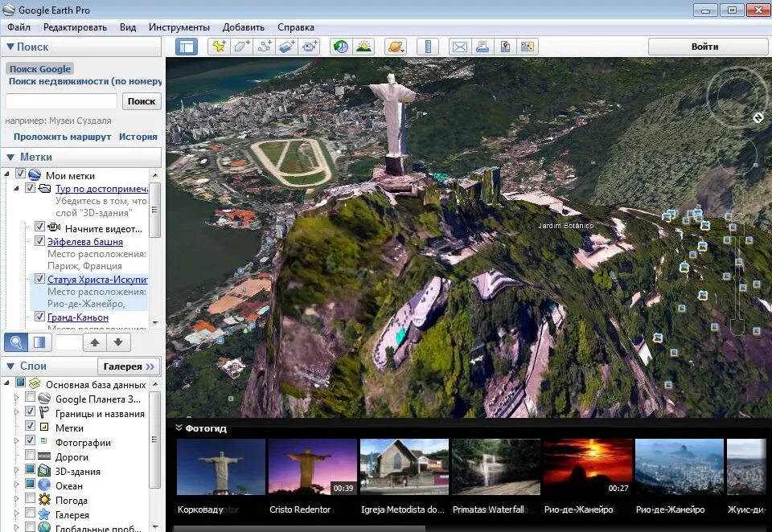Toggle sunlight across the landscape icon
The width and height of the screenshot is (772, 532).
tap(363, 47)
